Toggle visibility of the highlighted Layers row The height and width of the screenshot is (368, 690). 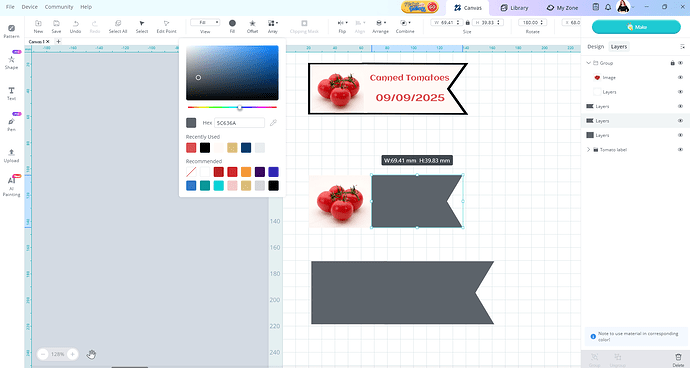tap(680, 121)
